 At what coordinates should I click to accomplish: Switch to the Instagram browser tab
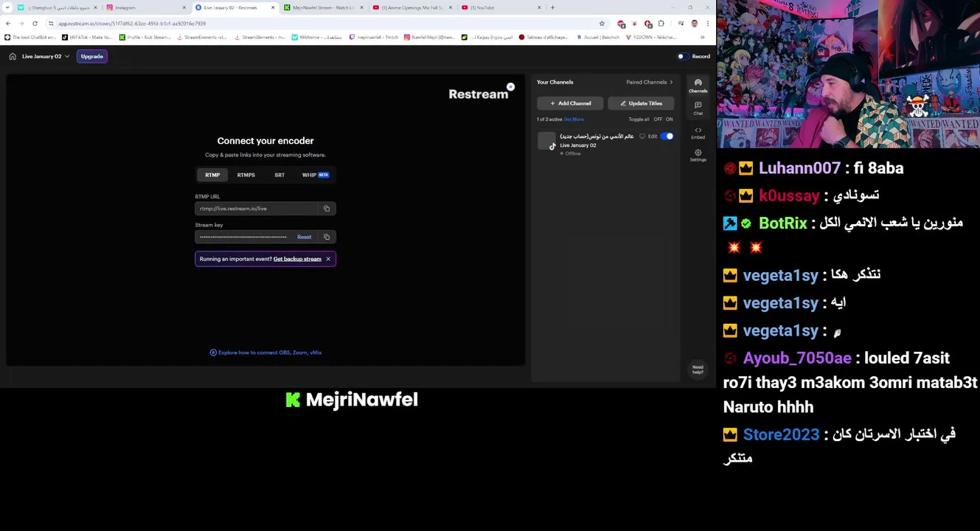[x=145, y=7]
